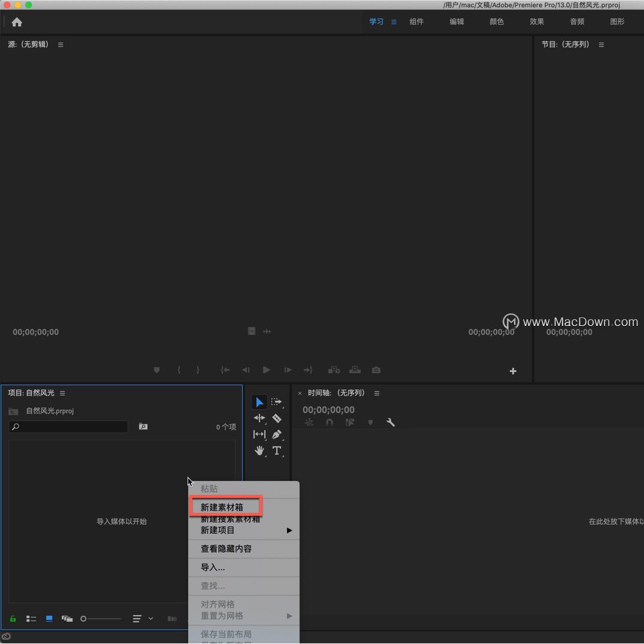Select the Track Select Forward tool
Viewport: 644px width, 644px height.
tap(276, 402)
